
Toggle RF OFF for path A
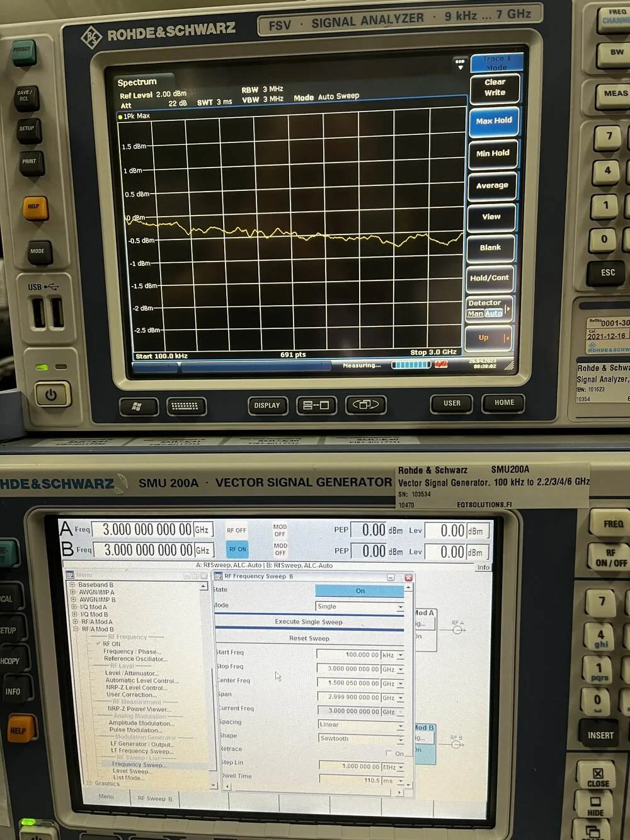pos(237,531)
